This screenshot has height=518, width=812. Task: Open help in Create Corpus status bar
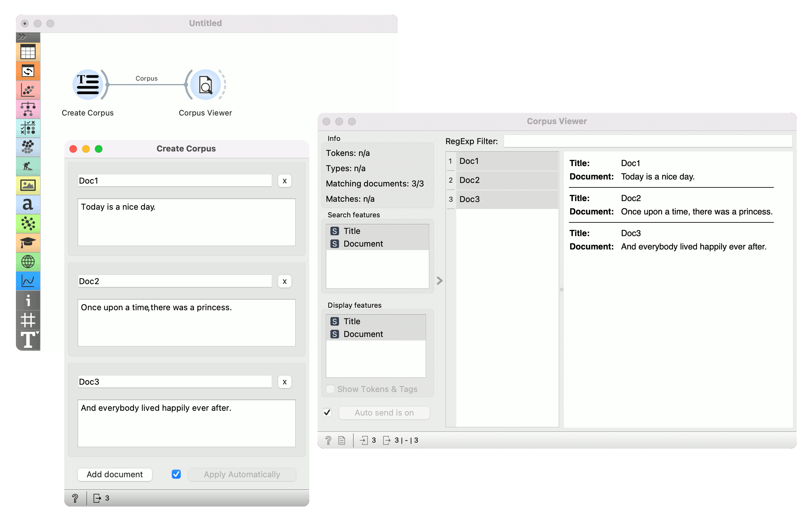point(75,498)
